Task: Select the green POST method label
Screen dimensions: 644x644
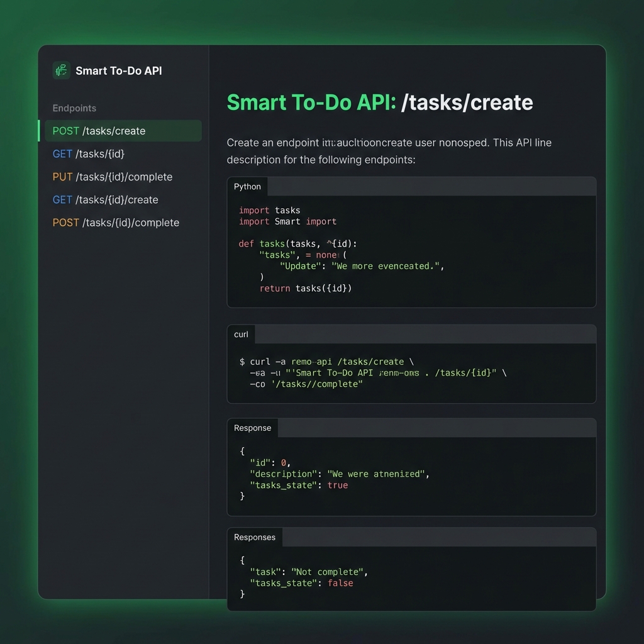Action: point(65,131)
